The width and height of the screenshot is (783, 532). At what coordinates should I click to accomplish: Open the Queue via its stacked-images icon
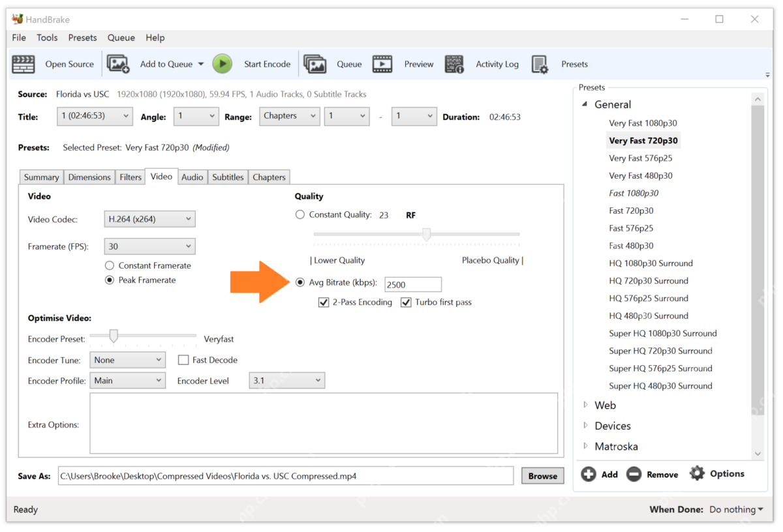315,64
